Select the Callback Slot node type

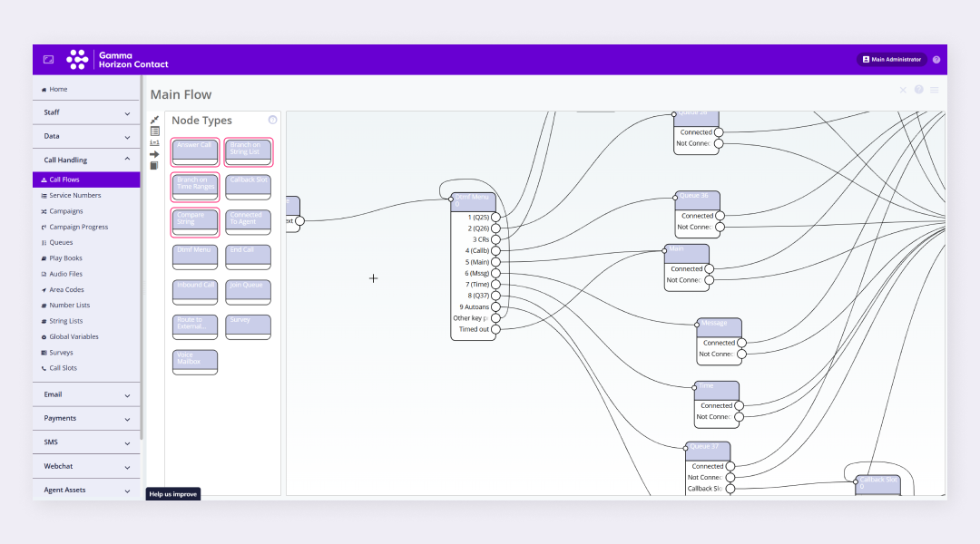click(x=248, y=187)
